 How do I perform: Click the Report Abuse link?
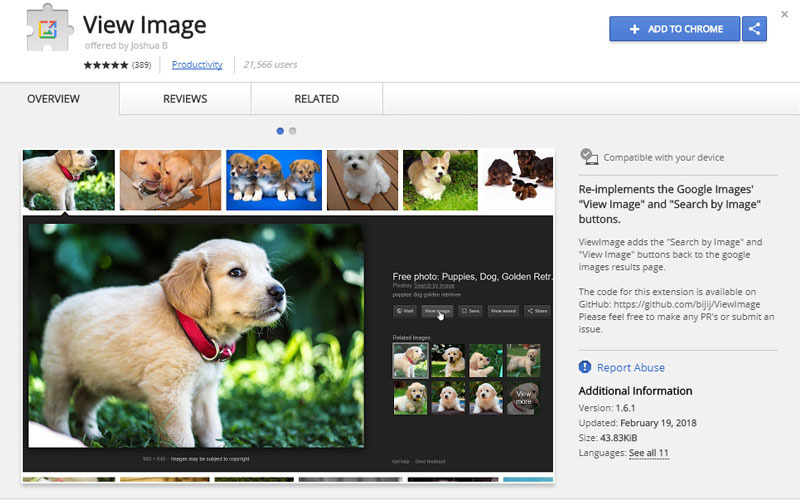click(x=631, y=367)
